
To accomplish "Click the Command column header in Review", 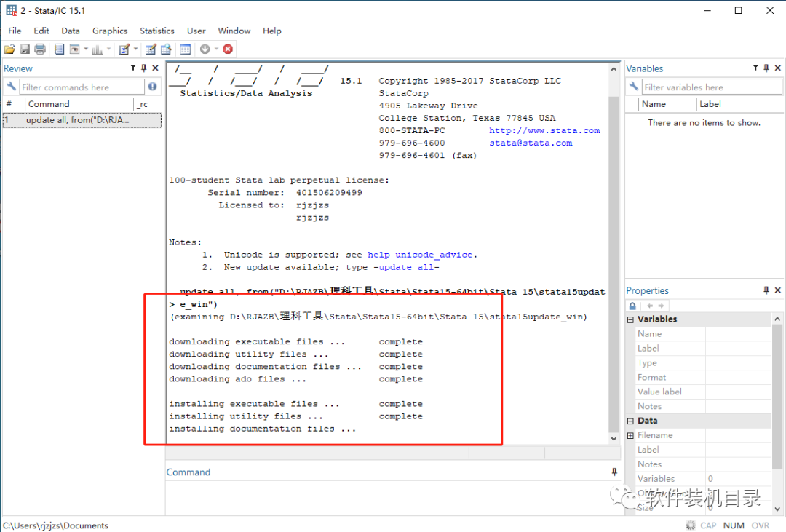I will tap(79, 104).
